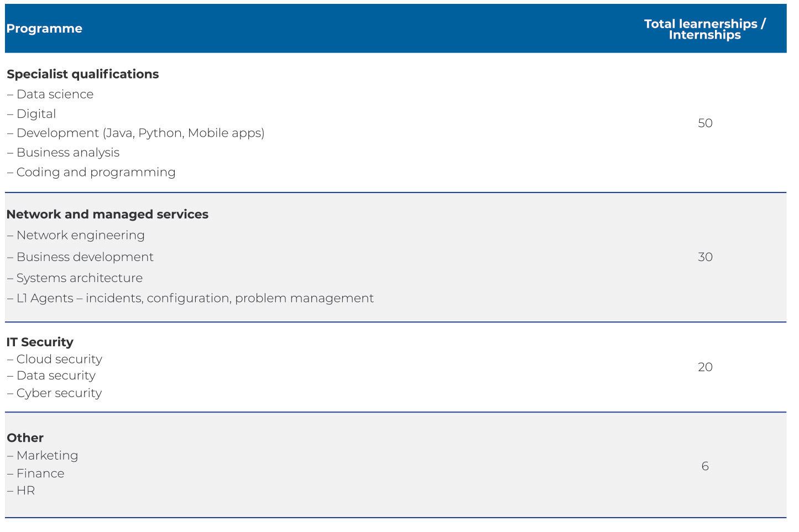Click the Programme column header
The height and width of the screenshot is (532, 799).
(44, 29)
